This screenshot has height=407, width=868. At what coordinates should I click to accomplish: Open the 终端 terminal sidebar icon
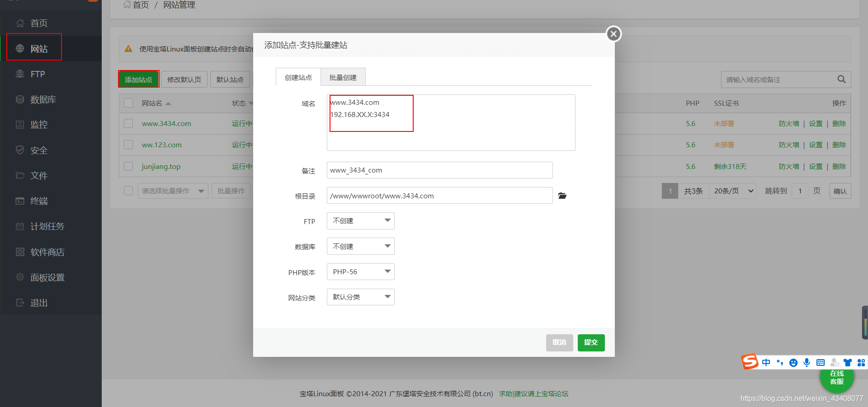(x=20, y=201)
